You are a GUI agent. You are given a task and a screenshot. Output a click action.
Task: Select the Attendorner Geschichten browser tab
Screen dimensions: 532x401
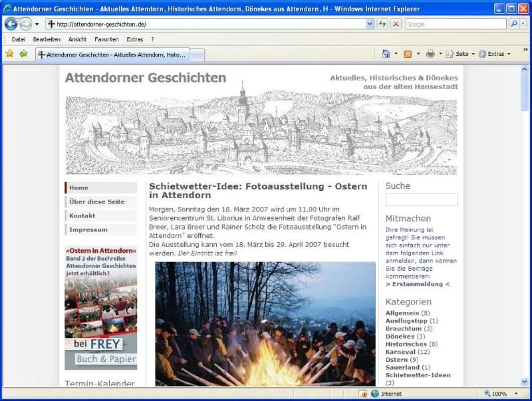pos(111,54)
